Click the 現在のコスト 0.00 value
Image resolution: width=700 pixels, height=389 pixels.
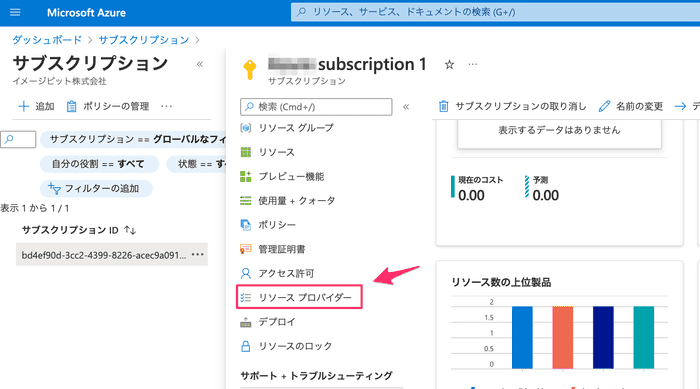click(471, 196)
